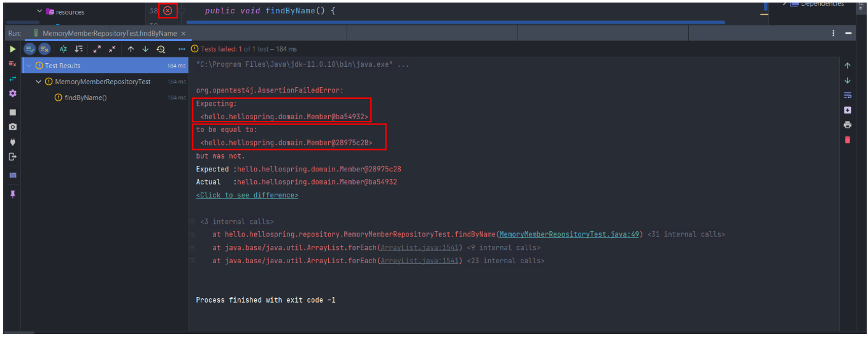The width and height of the screenshot is (868, 339).
Task: Click the plug icon in the run sidebar
Action: click(x=12, y=142)
